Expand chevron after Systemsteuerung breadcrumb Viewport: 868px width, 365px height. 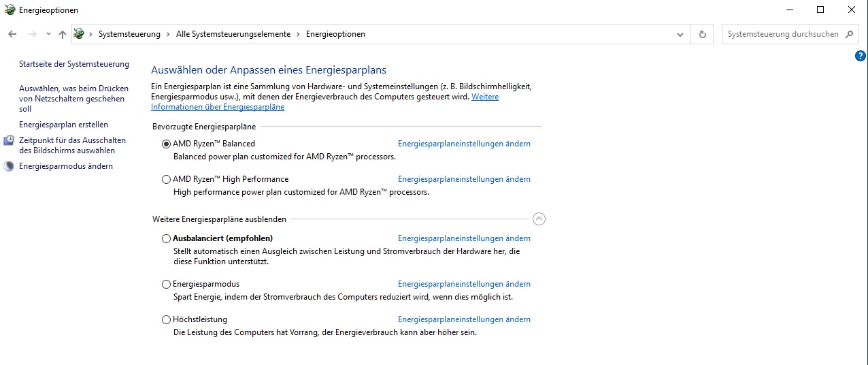click(x=168, y=34)
